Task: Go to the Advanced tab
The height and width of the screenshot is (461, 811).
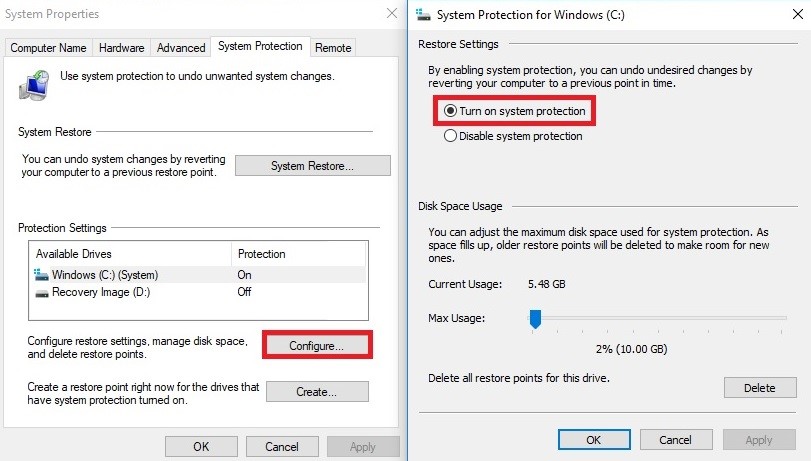Action: tap(181, 48)
